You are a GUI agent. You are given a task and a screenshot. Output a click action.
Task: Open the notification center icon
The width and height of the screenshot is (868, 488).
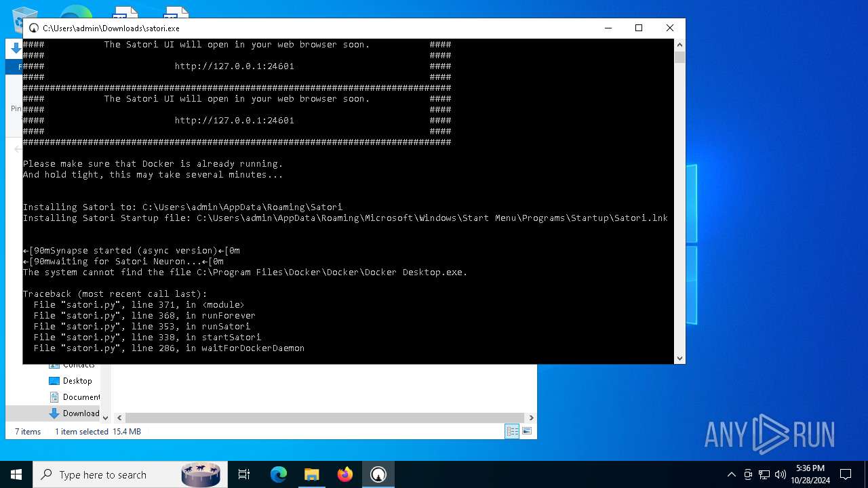846,475
